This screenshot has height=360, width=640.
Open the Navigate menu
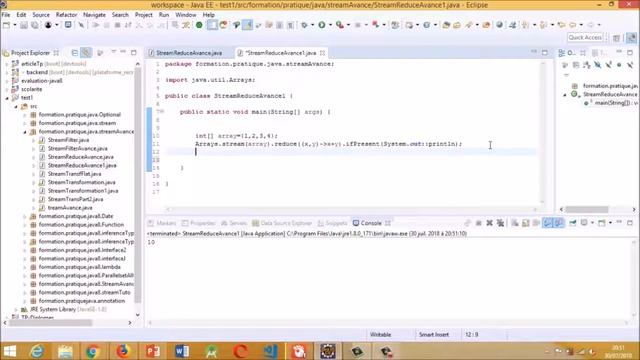[x=94, y=15]
